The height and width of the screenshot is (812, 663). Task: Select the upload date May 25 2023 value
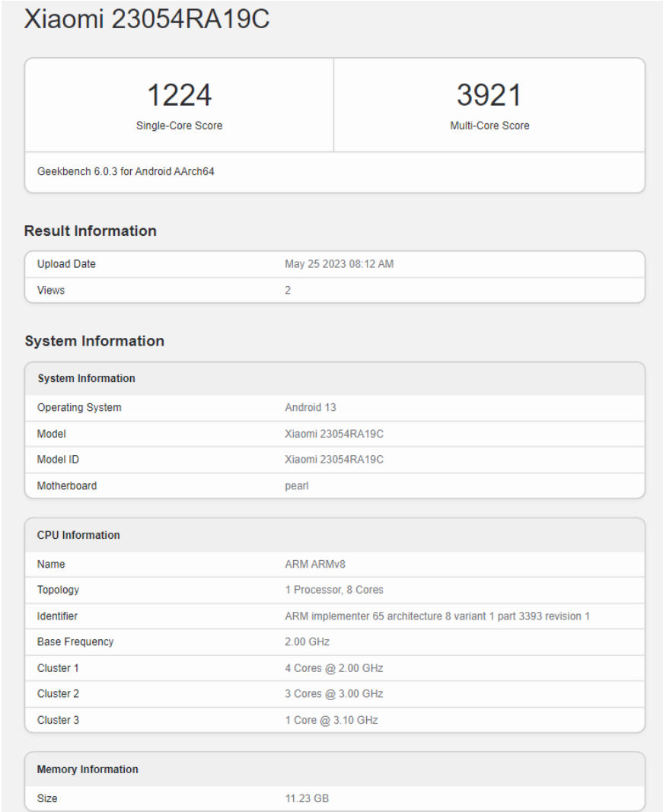tap(339, 264)
